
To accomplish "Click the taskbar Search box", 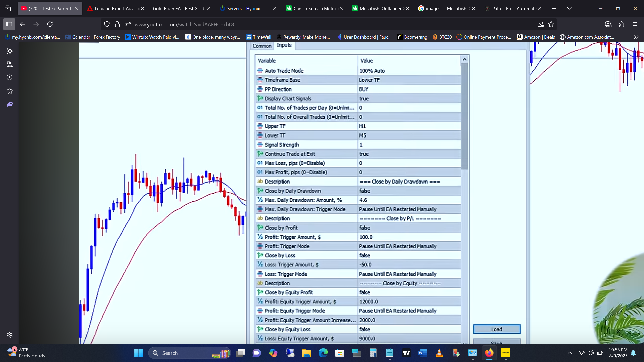I will [x=189, y=353].
